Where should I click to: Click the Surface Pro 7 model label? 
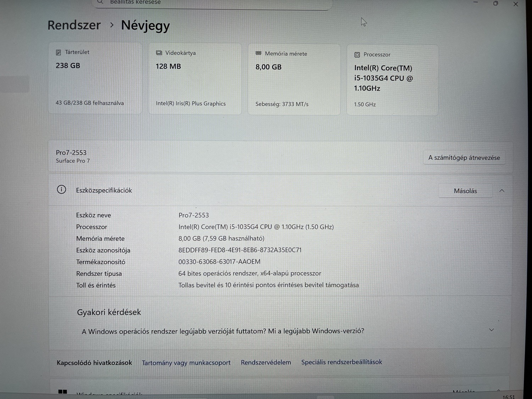[x=73, y=161]
